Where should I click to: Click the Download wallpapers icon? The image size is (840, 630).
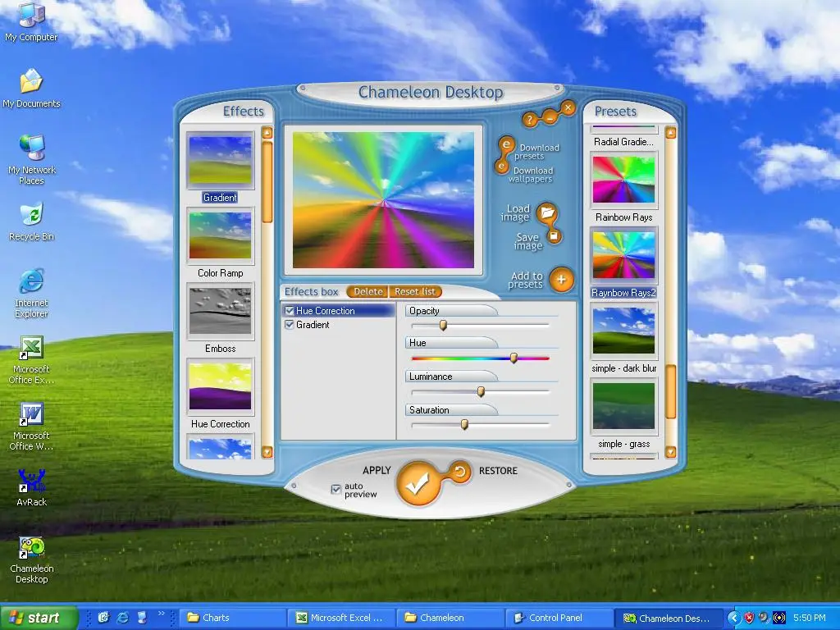pos(501,167)
